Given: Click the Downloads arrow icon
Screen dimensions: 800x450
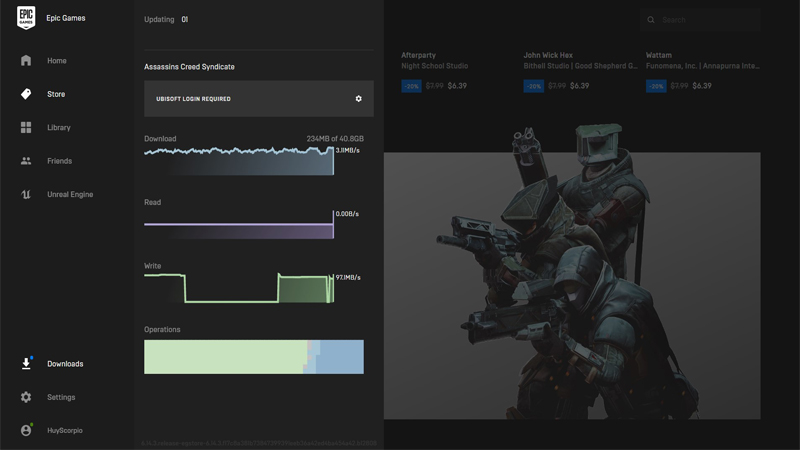Looking at the screenshot, I should coord(26,364).
